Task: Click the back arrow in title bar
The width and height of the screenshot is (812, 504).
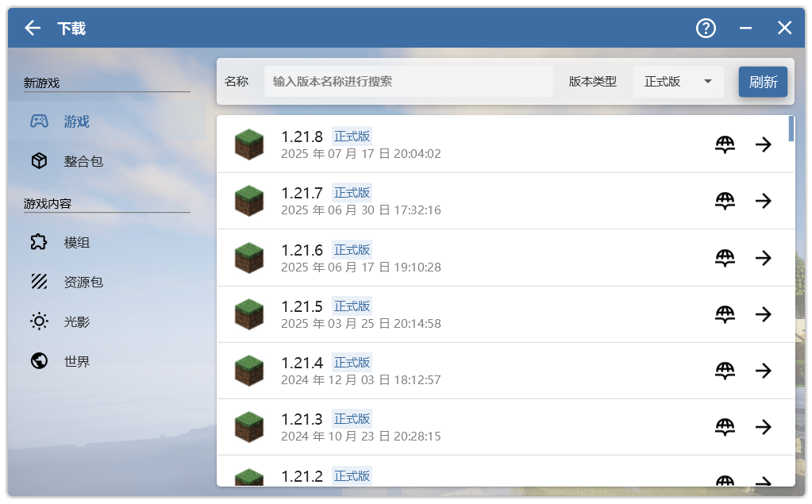Action: pyautogui.click(x=33, y=29)
